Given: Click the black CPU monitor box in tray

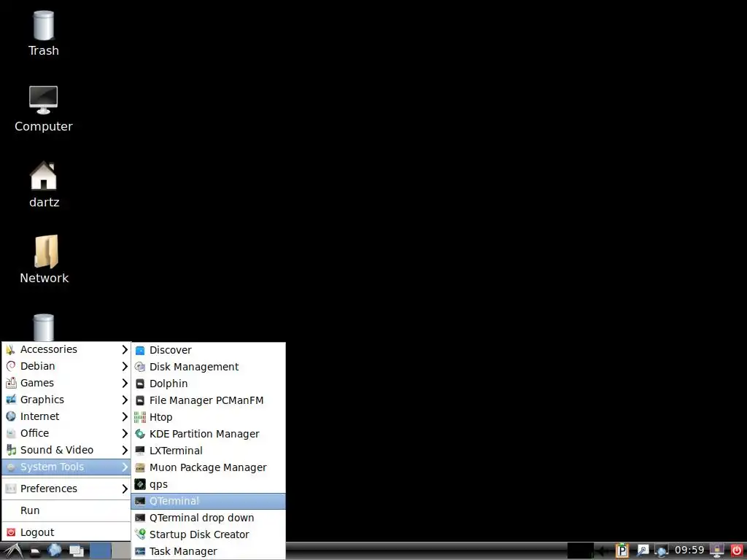Looking at the screenshot, I should pyautogui.click(x=580, y=551).
